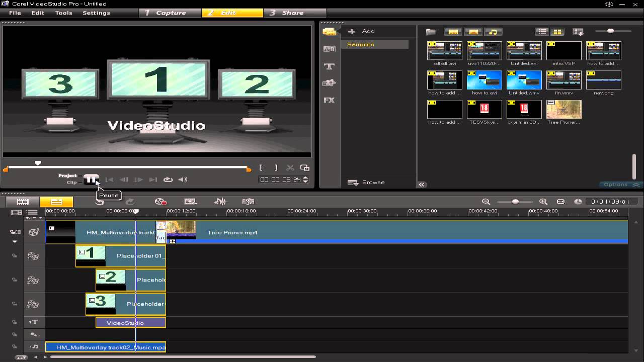Open the File menu

(15, 13)
